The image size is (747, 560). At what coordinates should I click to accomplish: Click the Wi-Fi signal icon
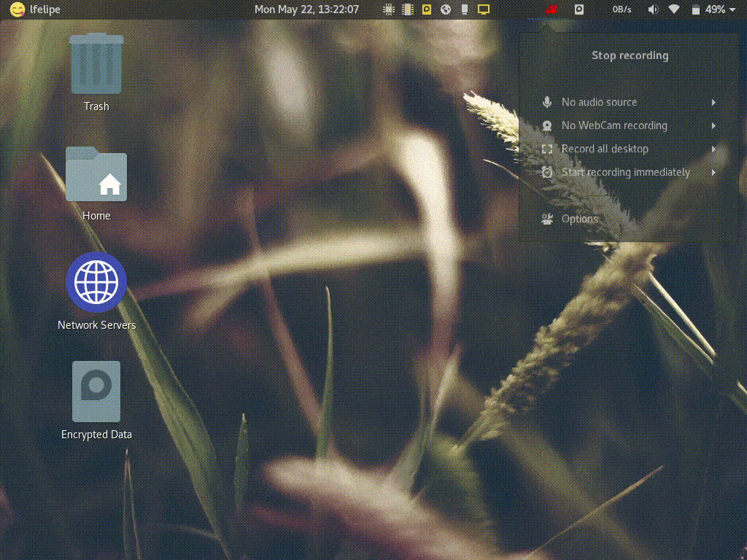coord(673,9)
